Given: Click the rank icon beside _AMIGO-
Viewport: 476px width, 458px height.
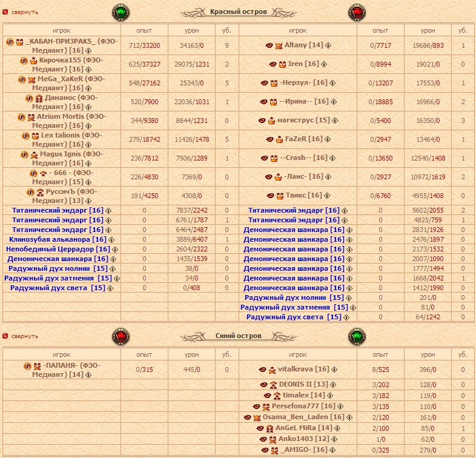Looking at the screenshot, I should (274, 450).
